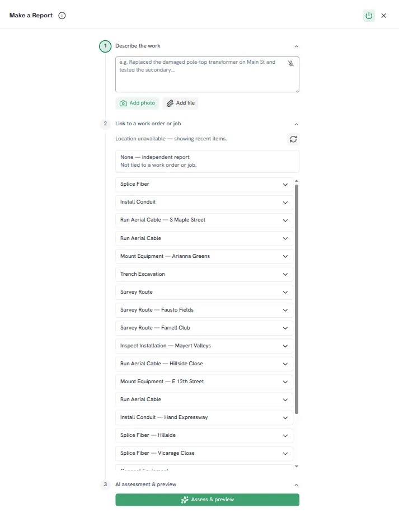399x532 pixels.
Task: Expand the first Install Conduit item
Action: tap(204, 202)
